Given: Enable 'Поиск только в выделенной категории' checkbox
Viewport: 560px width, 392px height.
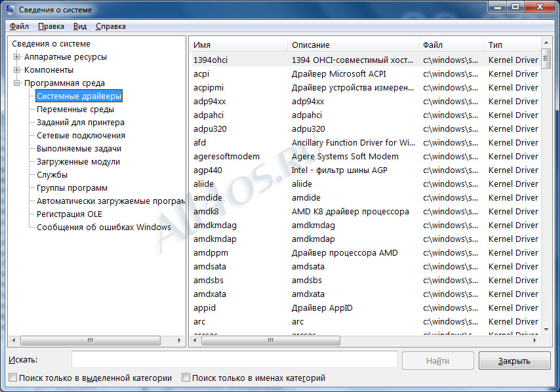Looking at the screenshot, I should click(x=13, y=378).
